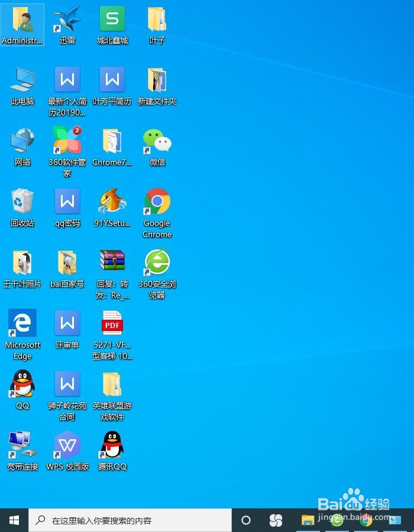This screenshot has width=414, height=532.
Task: Open File Explorer from the taskbar
Action: (x=308, y=520)
